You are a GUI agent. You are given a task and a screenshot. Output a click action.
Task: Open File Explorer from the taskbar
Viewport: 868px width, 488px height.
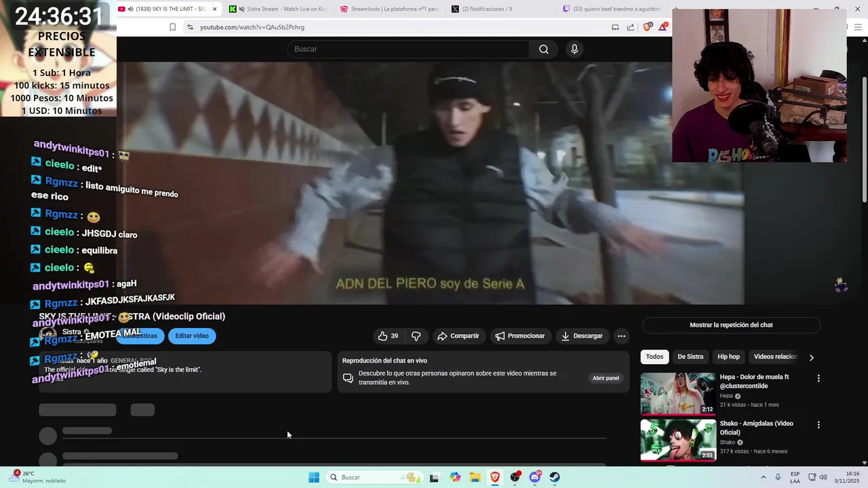pos(475,477)
